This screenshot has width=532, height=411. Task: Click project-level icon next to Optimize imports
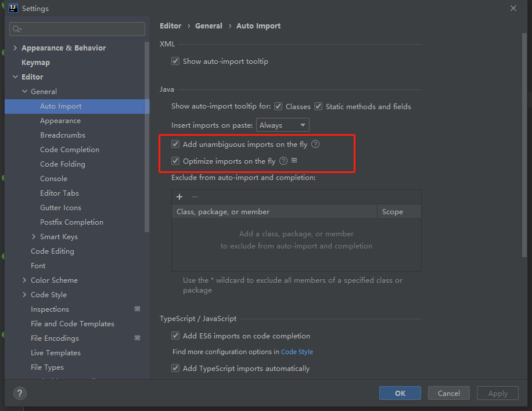pos(294,160)
